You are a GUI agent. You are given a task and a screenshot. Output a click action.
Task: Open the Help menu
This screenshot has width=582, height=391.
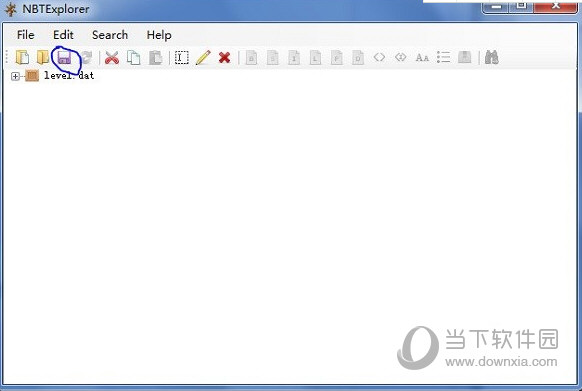click(x=159, y=35)
